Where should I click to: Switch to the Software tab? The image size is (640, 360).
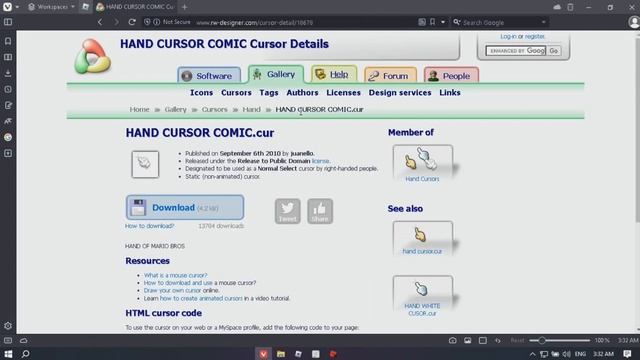click(209, 76)
